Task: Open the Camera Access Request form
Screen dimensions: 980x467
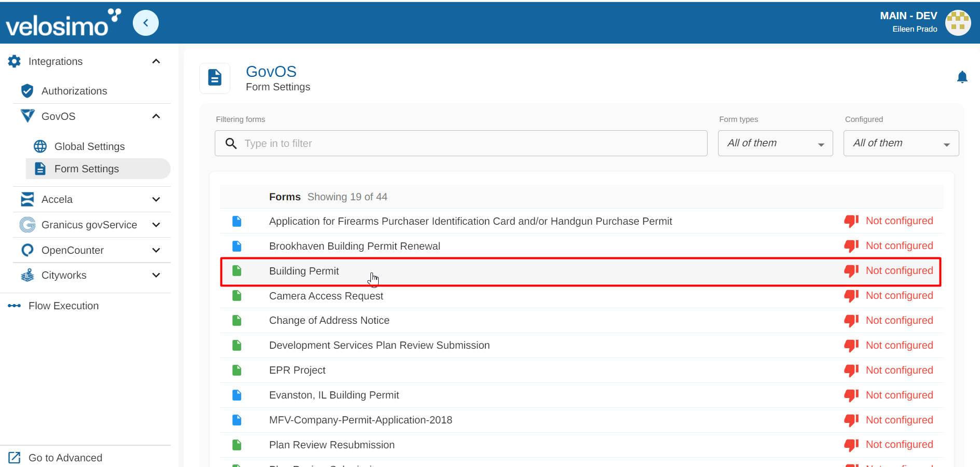Action: (326, 296)
